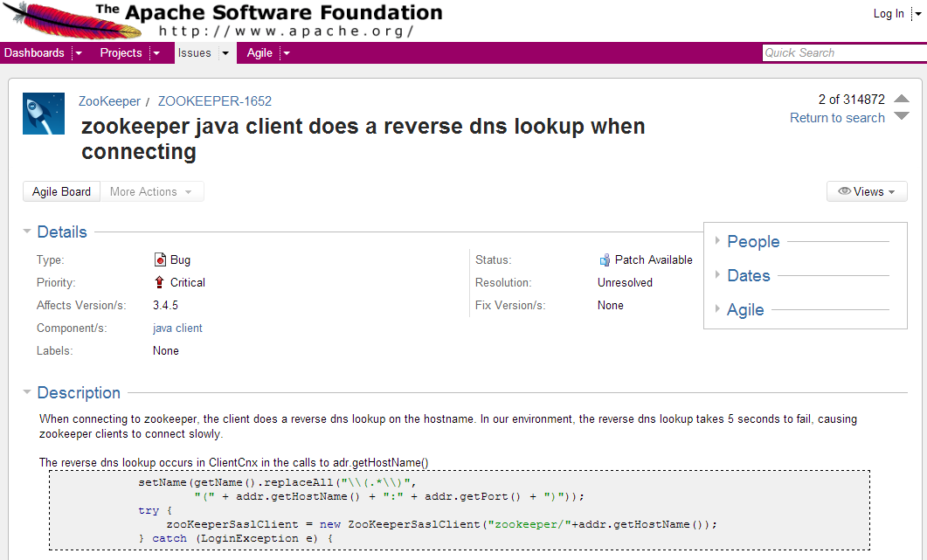Click Return to search link

point(837,118)
